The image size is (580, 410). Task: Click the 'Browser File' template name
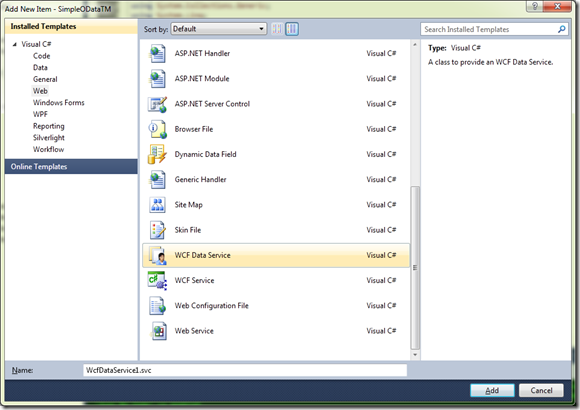pyautogui.click(x=194, y=129)
